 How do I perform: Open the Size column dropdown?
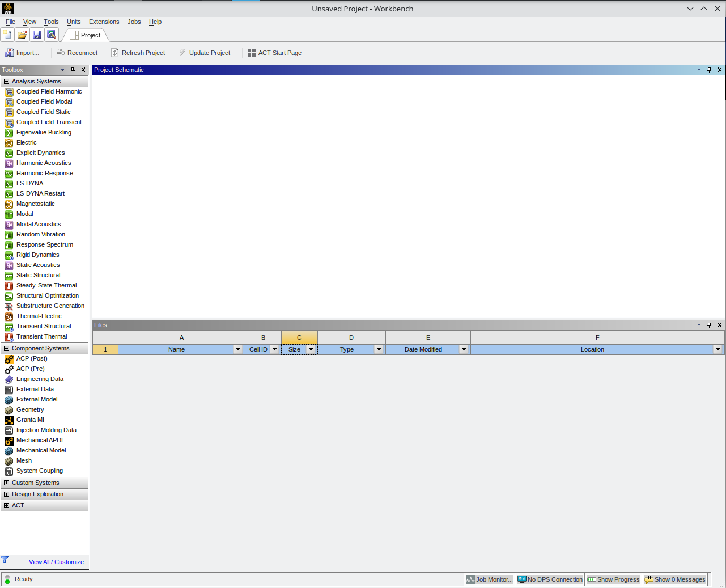tap(311, 350)
